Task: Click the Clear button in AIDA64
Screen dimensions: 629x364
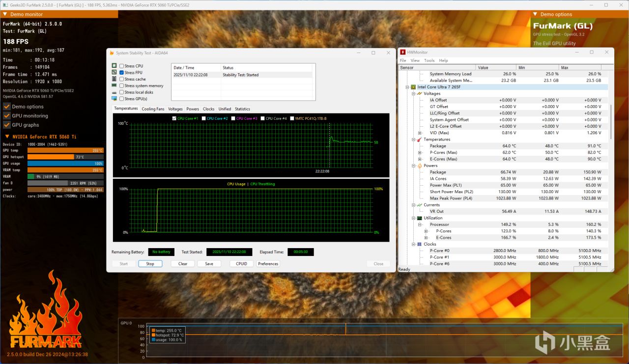Action: click(183, 264)
